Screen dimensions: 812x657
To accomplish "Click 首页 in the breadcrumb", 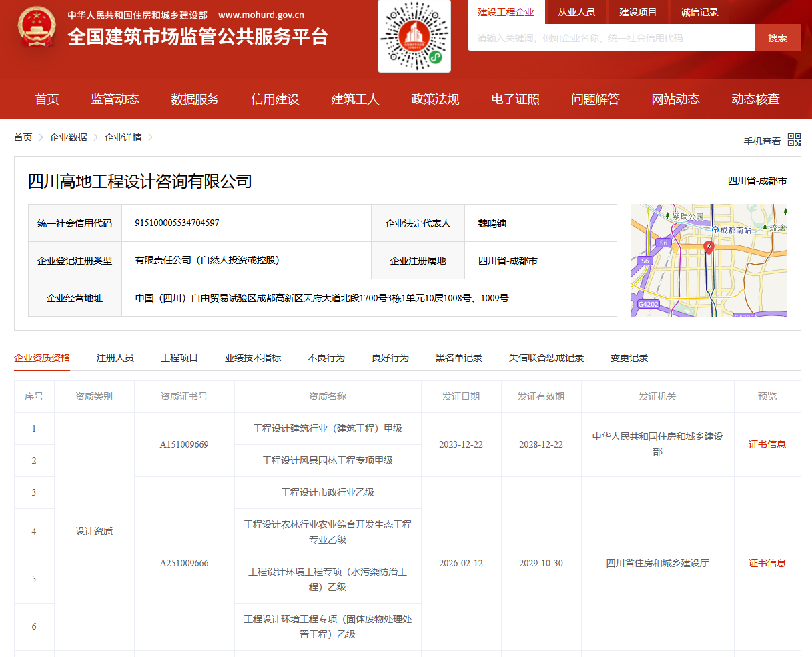I will coord(23,137).
